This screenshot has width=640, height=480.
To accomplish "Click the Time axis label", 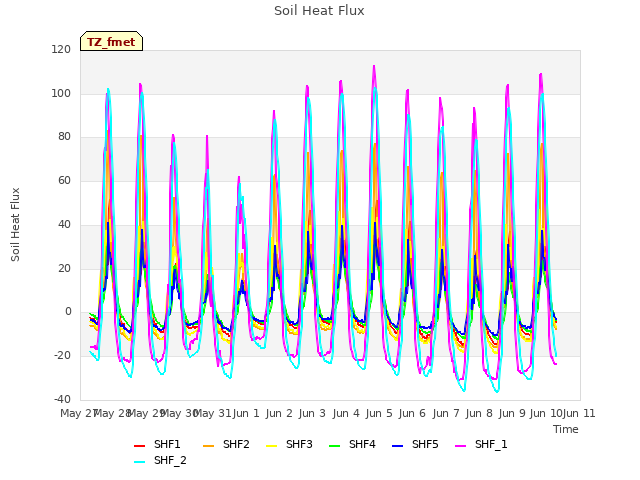I will [x=566, y=429].
